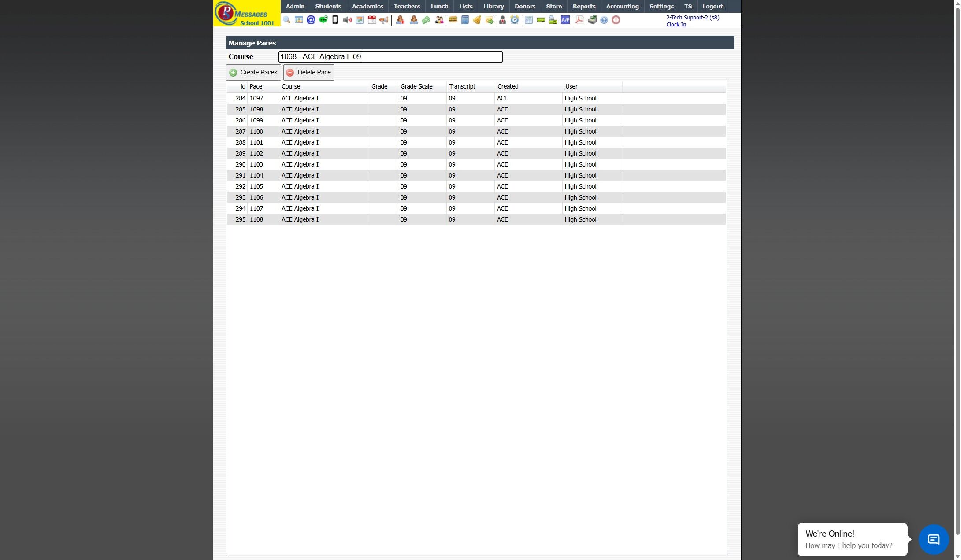Click the Clock In link

675,25
